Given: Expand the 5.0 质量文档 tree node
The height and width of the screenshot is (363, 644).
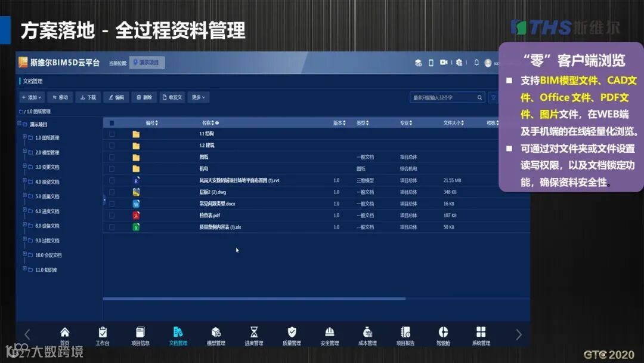Looking at the screenshot, I should click(24, 195).
